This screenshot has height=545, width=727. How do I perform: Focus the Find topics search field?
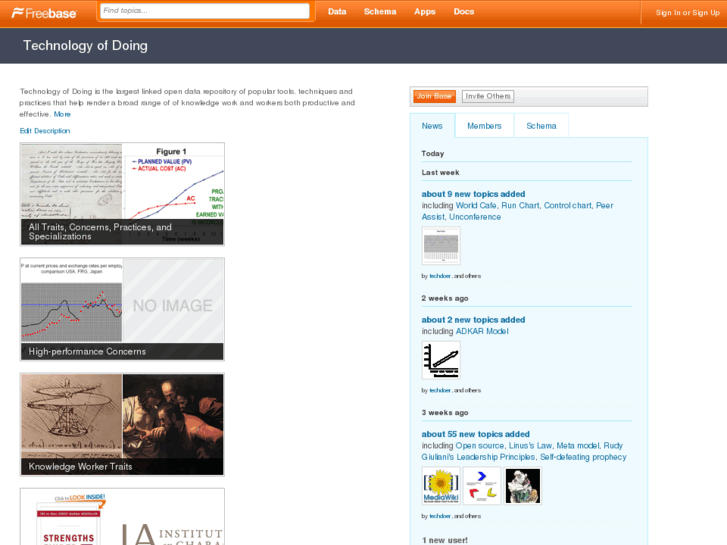(204, 11)
